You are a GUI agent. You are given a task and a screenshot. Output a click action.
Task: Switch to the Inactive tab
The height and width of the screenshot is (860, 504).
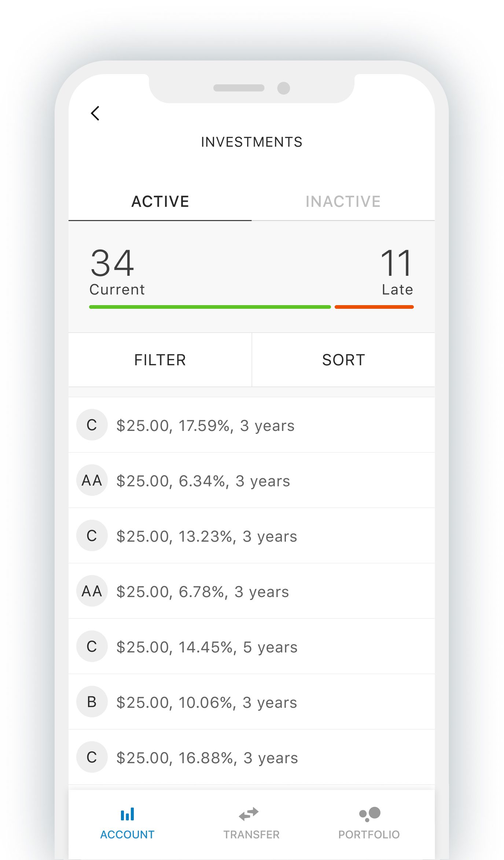[x=343, y=201]
